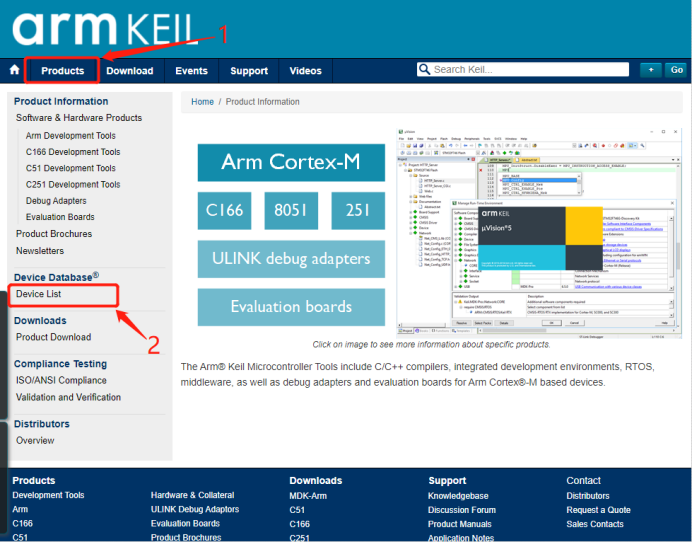The height and width of the screenshot is (542, 693).
Task: Click the 8051 product tile
Action: coord(291,210)
